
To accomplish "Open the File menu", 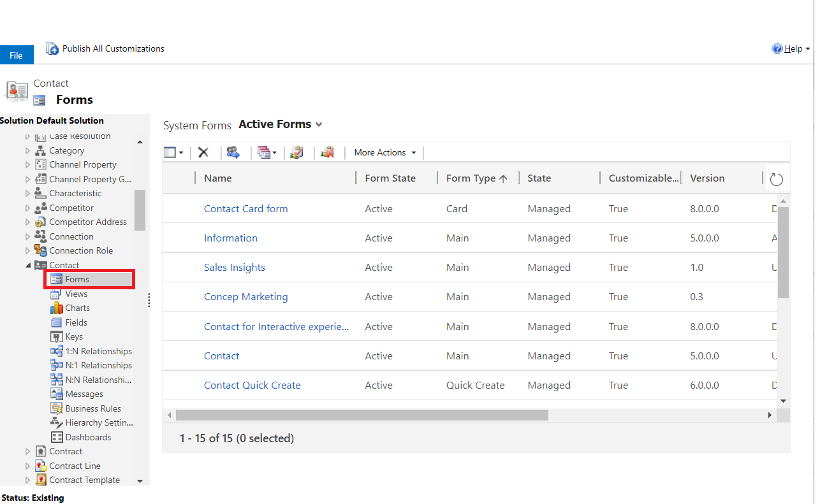I will pos(16,55).
